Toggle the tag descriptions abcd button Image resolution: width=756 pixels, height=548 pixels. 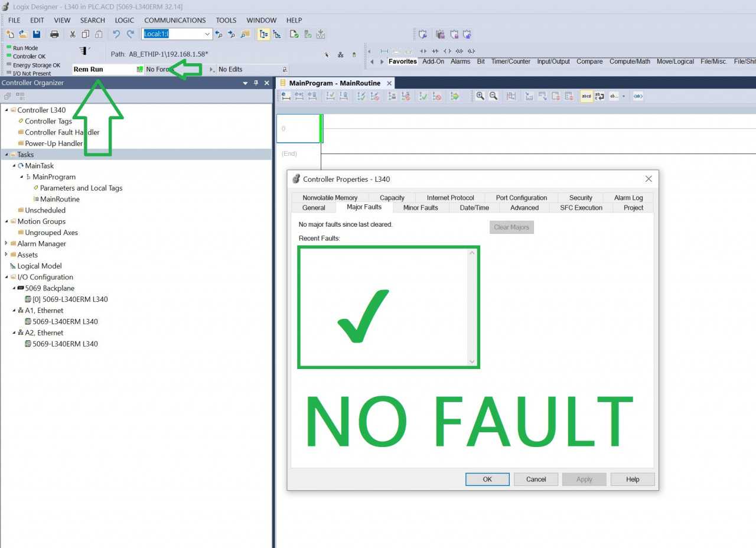[x=586, y=96]
